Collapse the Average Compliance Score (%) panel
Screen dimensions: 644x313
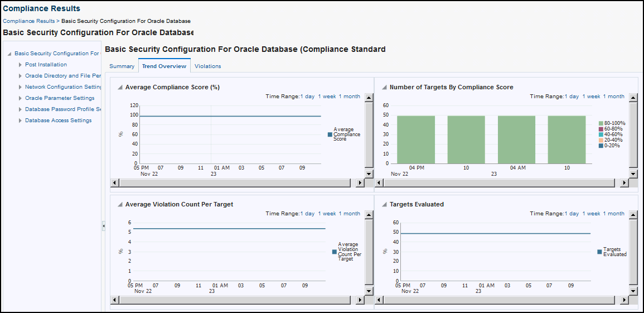click(x=120, y=88)
